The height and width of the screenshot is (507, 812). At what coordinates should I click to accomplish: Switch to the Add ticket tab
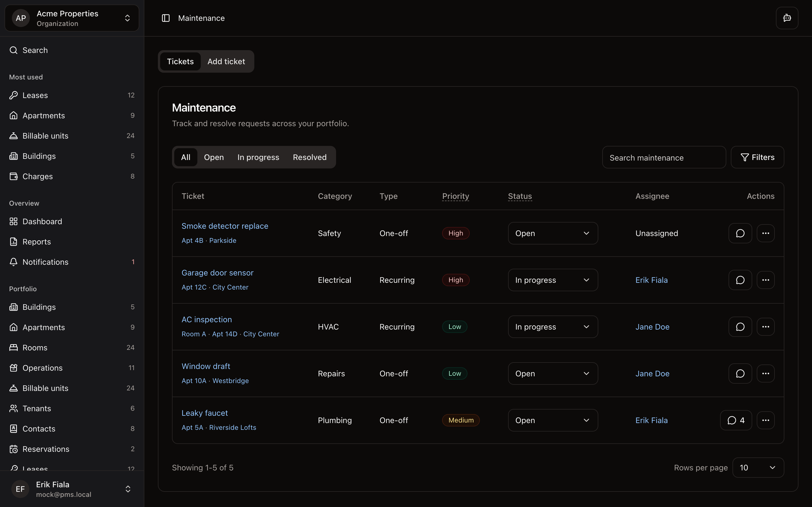click(x=226, y=61)
